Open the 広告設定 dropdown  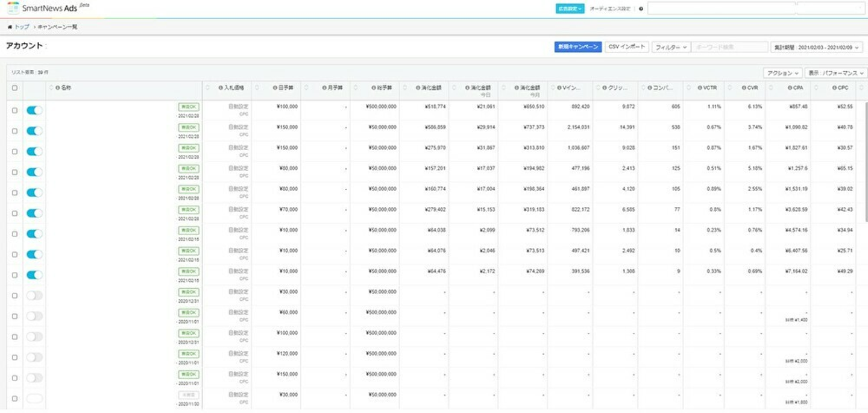coord(570,9)
